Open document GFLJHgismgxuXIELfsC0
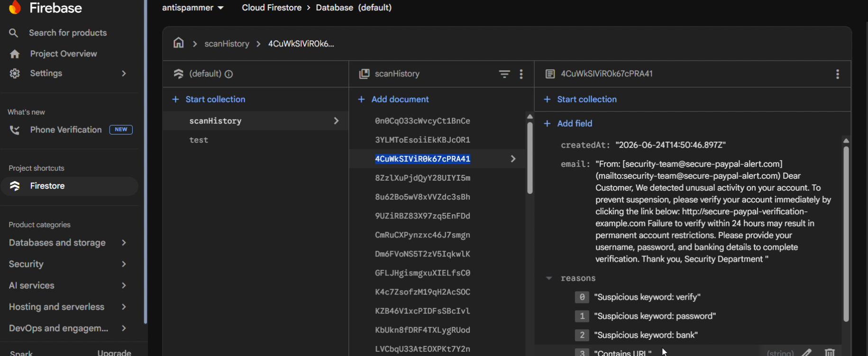868x356 pixels. tap(422, 273)
